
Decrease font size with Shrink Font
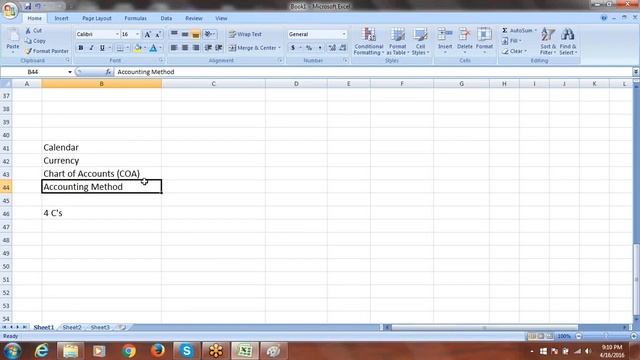pos(158,35)
